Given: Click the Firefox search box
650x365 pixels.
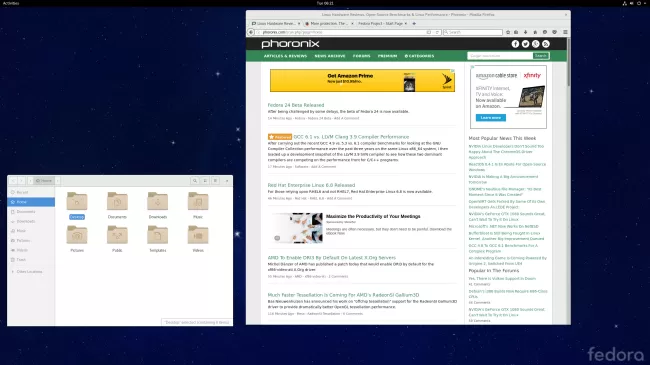Looking at the screenshot, I should coord(473,32).
